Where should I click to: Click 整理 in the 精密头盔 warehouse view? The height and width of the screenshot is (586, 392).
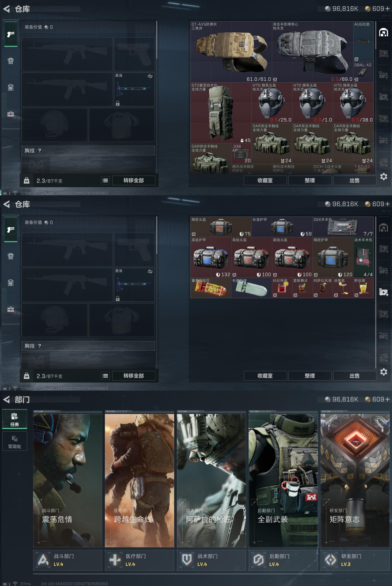tap(310, 376)
